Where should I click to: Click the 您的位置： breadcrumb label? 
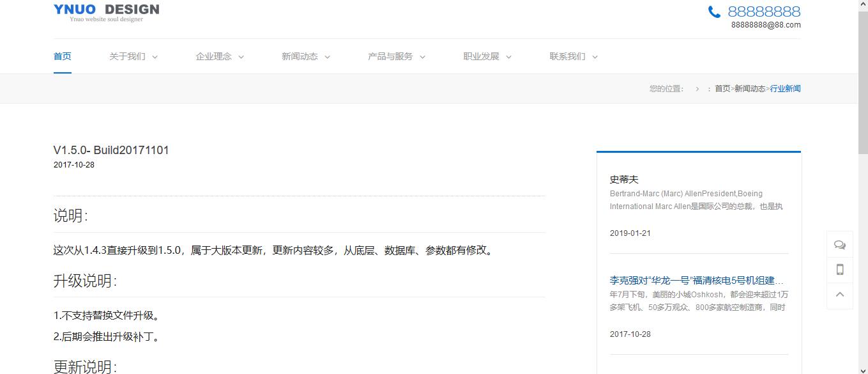pos(666,89)
